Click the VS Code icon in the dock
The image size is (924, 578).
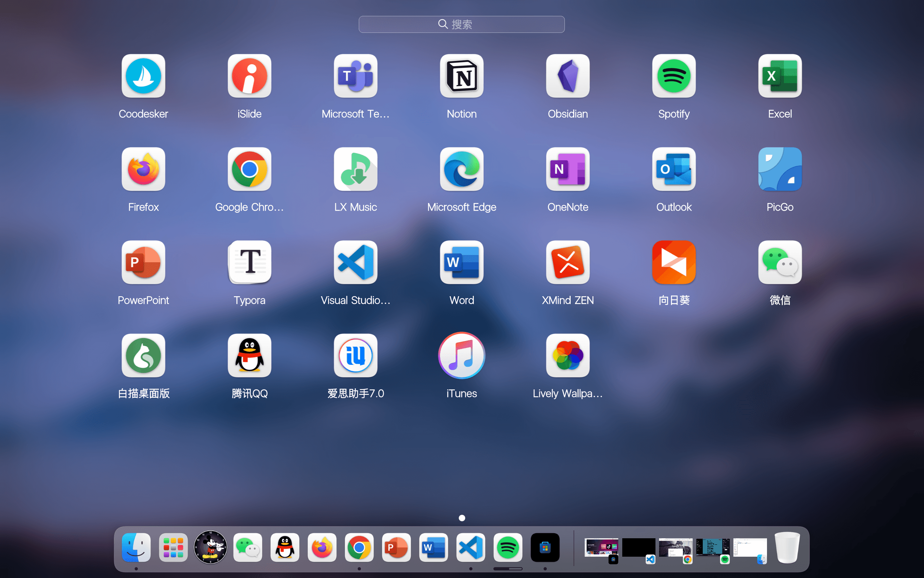coord(470,547)
